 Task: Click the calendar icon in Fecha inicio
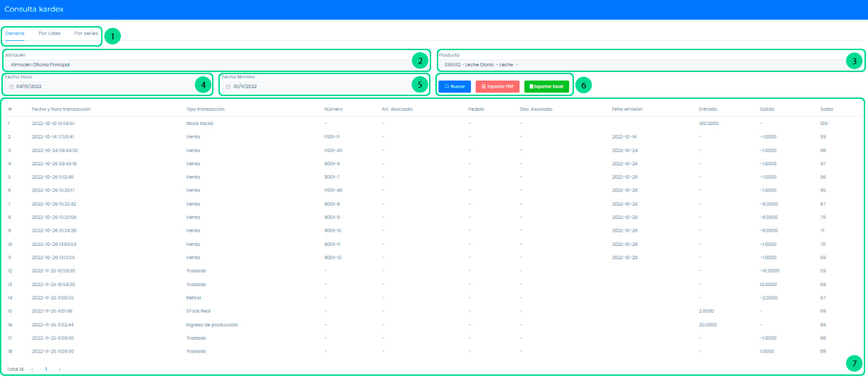[11, 87]
